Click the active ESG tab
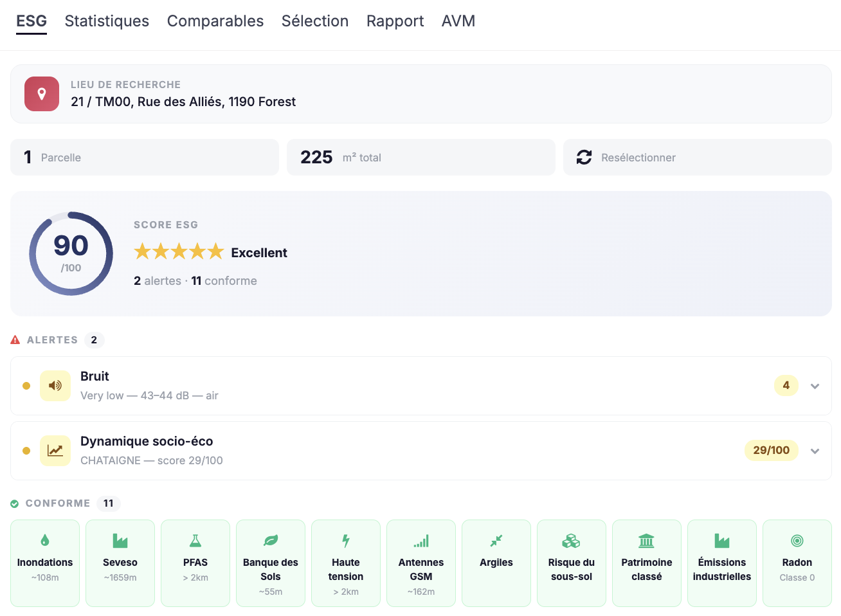The height and width of the screenshot is (616, 841). tap(32, 21)
